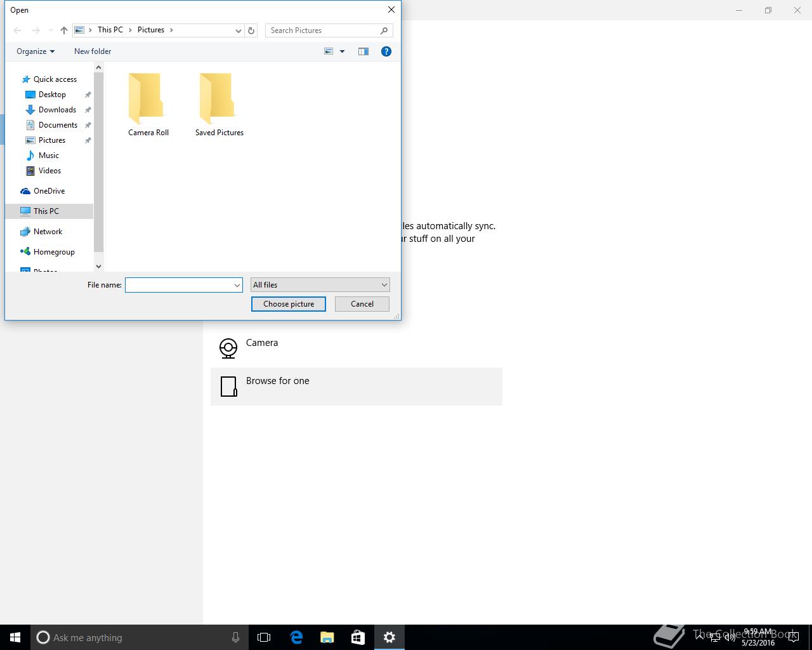
Task: Open the Windows Start menu
Action: (x=15, y=637)
